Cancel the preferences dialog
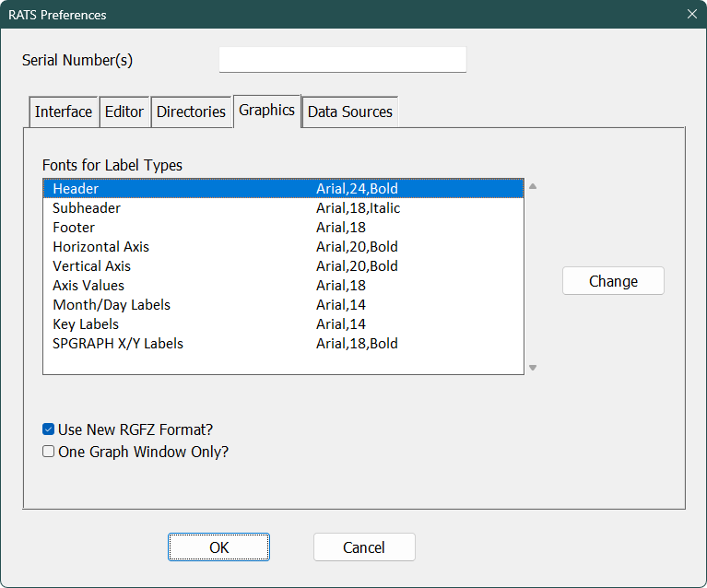This screenshot has height=588, width=707. click(364, 547)
